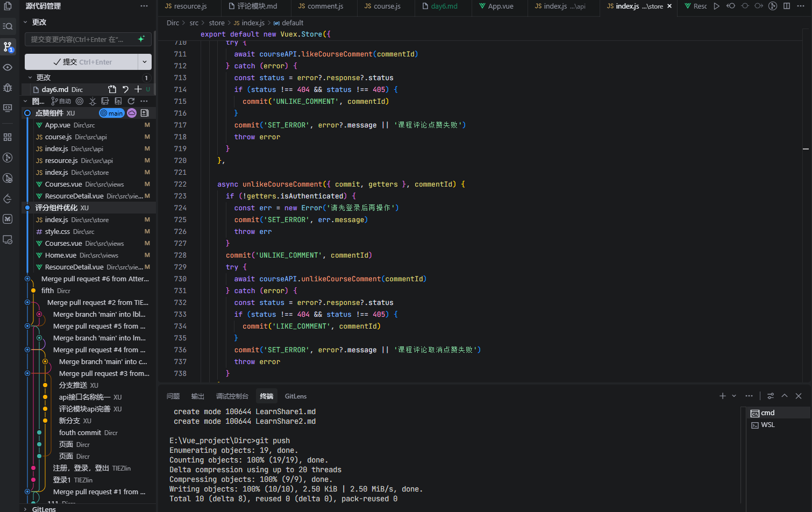Screen dimensions: 812x512
Task: Open the remote monitor icon at the activity bar bottom
Action: [x=8, y=239]
